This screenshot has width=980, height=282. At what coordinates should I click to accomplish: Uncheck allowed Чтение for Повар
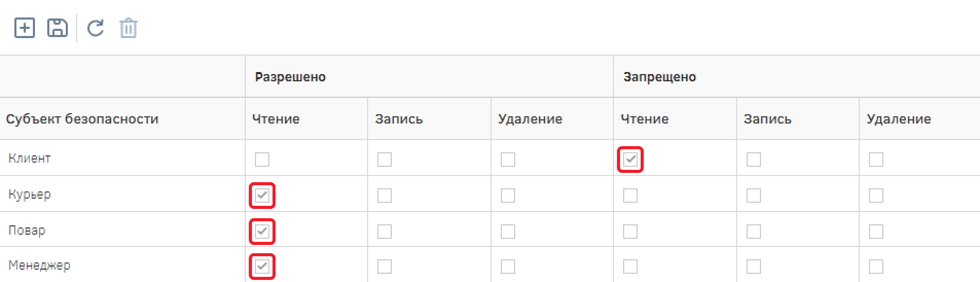click(262, 231)
